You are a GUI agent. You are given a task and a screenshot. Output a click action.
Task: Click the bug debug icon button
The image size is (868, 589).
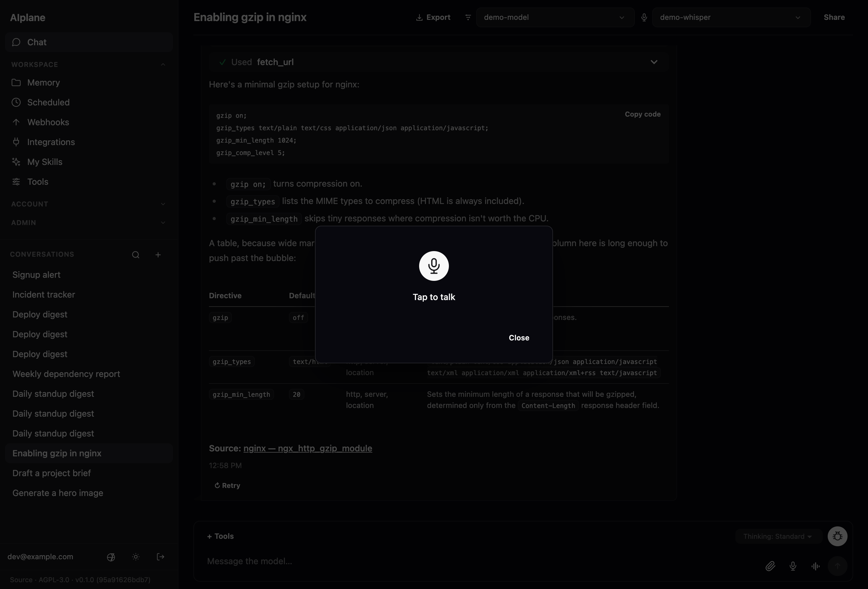[x=837, y=536]
